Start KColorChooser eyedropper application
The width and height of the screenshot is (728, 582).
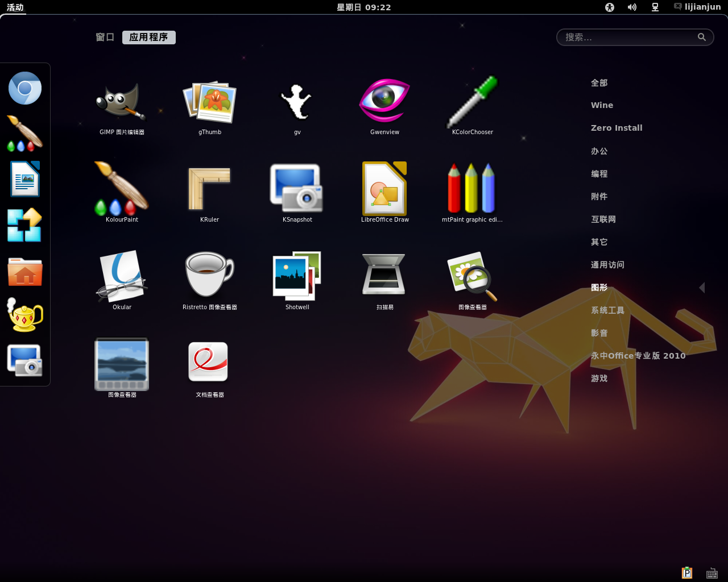click(x=472, y=108)
